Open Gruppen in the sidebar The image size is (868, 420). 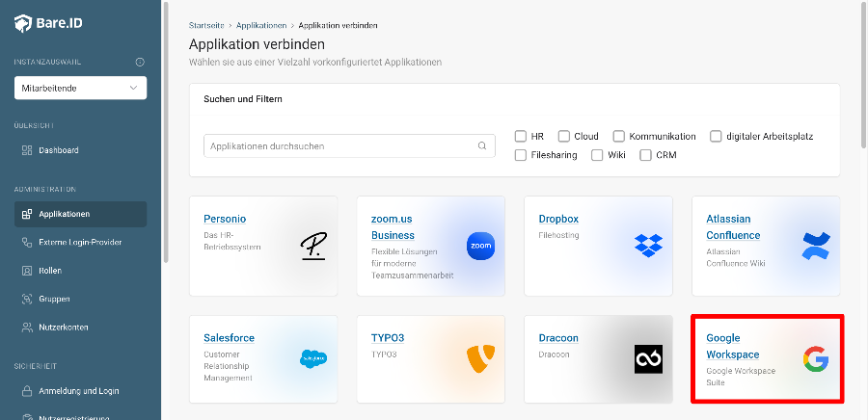coord(80,299)
